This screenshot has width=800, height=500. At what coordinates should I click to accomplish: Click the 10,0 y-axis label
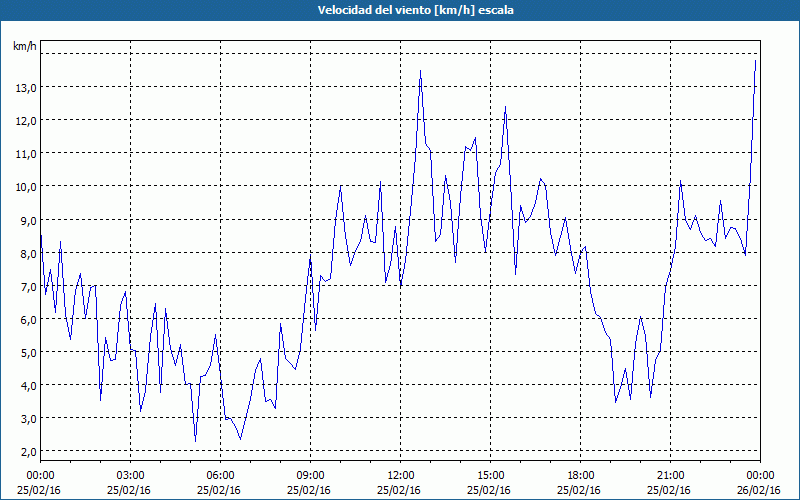(26, 187)
